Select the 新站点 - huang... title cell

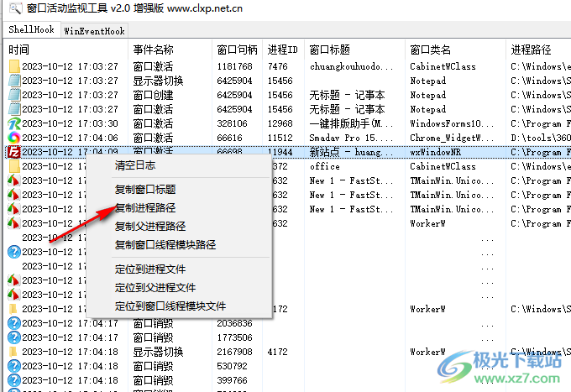(x=351, y=152)
